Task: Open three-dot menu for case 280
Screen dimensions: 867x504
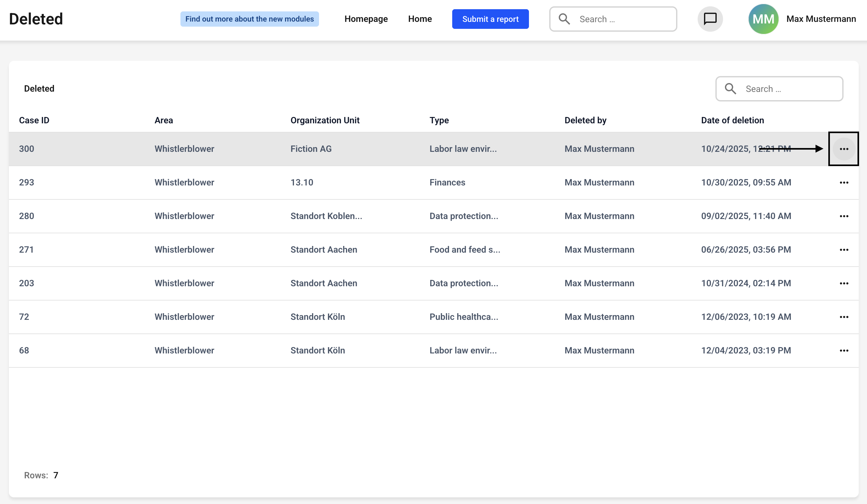Action: tap(844, 216)
